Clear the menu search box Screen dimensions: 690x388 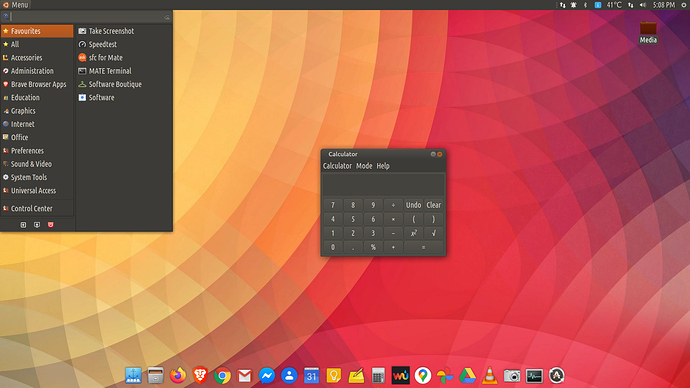click(167, 17)
